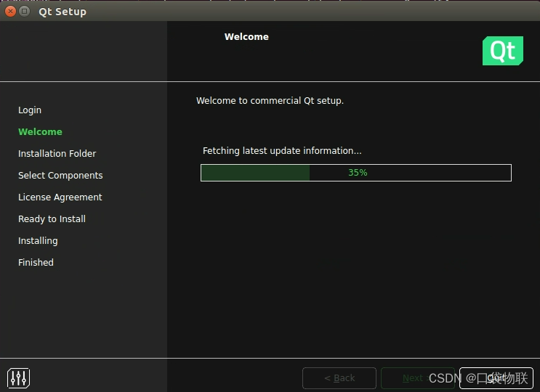This screenshot has height=392, width=540.
Task: Open the installer settings sliders icon
Action: (x=18, y=378)
